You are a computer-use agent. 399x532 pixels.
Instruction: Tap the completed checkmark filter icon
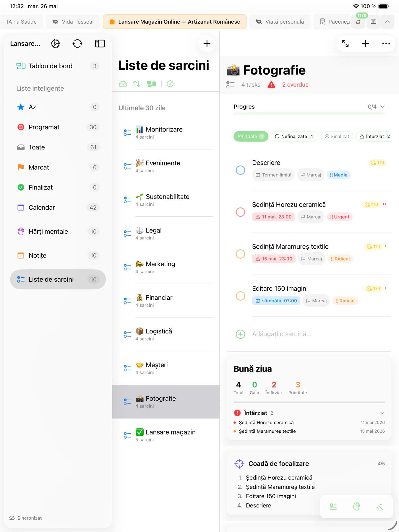point(170,84)
